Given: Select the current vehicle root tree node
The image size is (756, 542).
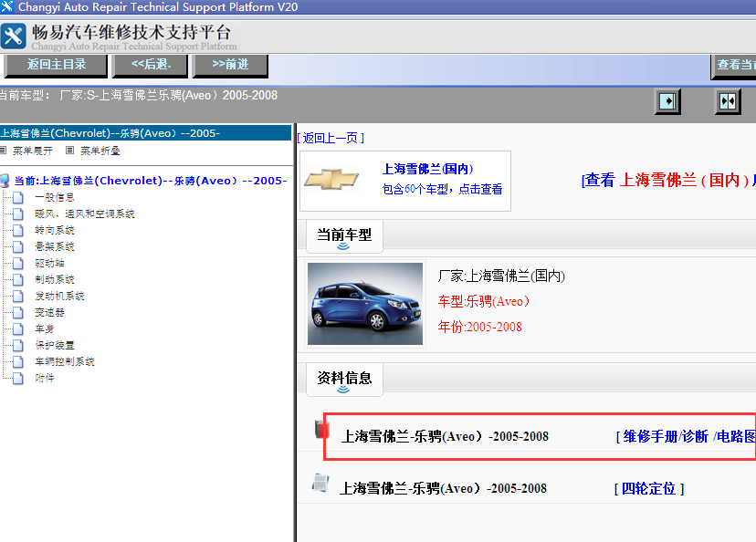Looking at the screenshot, I should coord(150,181).
